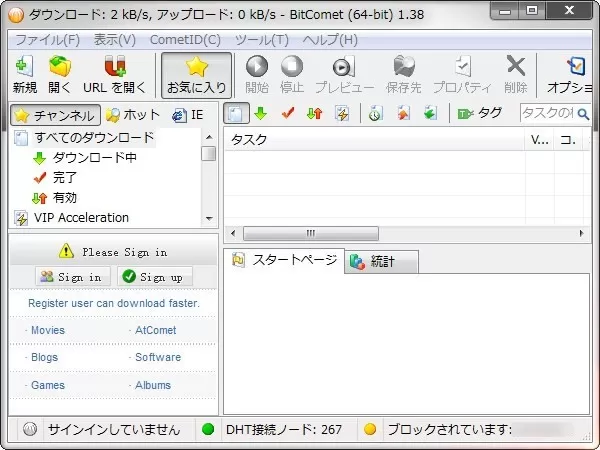This screenshot has height=450, width=600.
Task: Open the プロパティ properties icon
Action: (462, 67)
